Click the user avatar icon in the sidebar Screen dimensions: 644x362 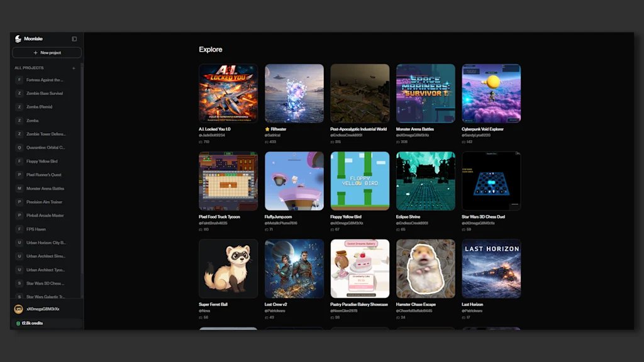(x=18, y=309)
